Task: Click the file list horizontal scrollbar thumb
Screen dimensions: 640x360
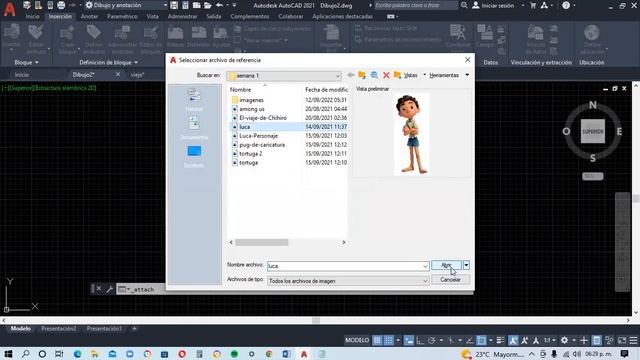Action: coord(262,242)
